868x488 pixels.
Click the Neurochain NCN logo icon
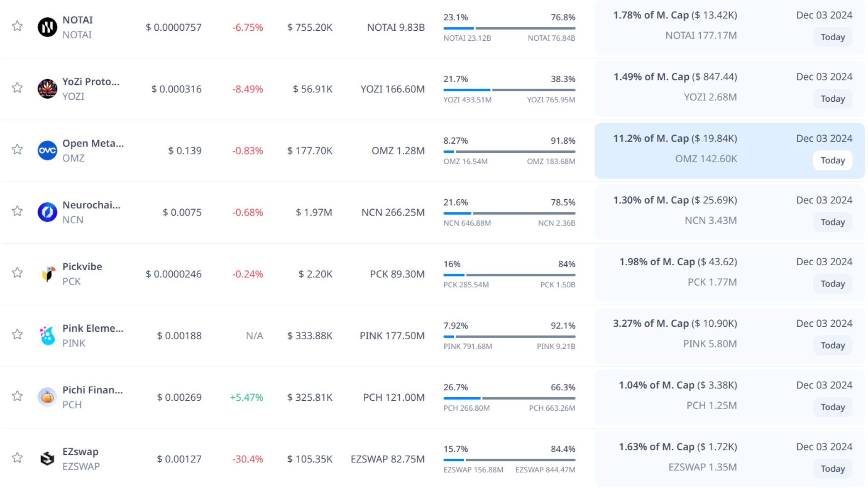[x=47, y=212]
